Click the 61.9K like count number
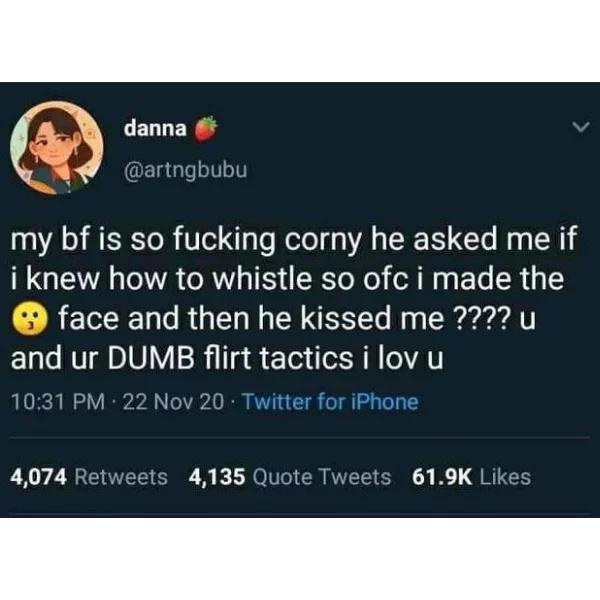This screenshot has width=600, height=600. (442, 477)
